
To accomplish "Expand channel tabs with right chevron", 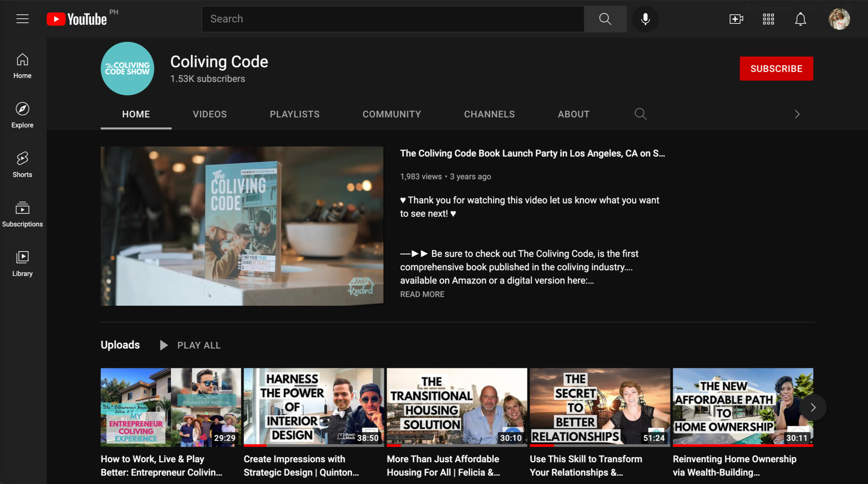I will (x=797, y=114).
